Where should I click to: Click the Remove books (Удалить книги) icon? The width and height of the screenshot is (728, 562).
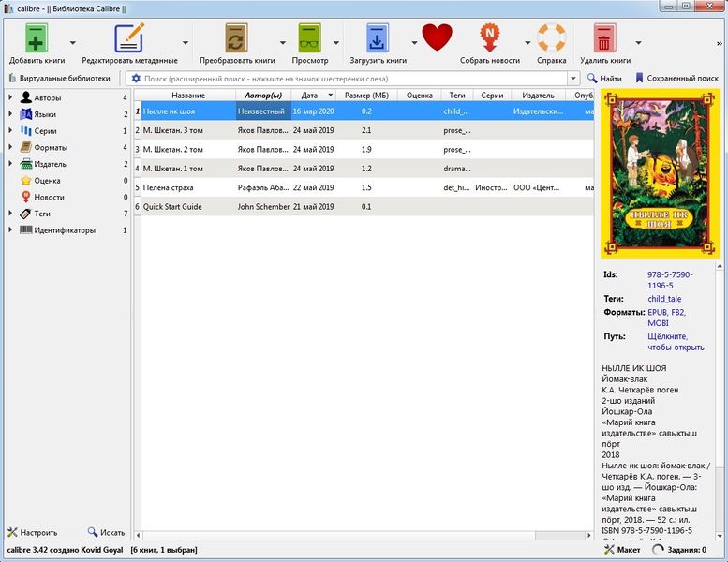[604, 38]
